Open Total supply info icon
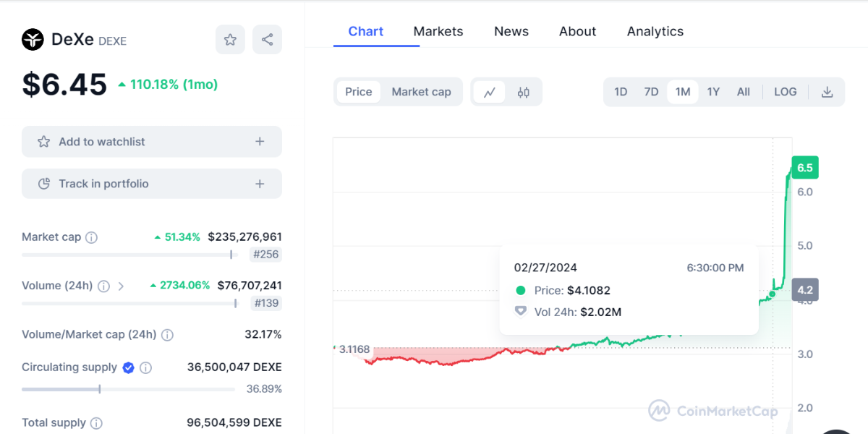Image resolution: width=868 pixels, height=434 pixels. click(96, 423)
